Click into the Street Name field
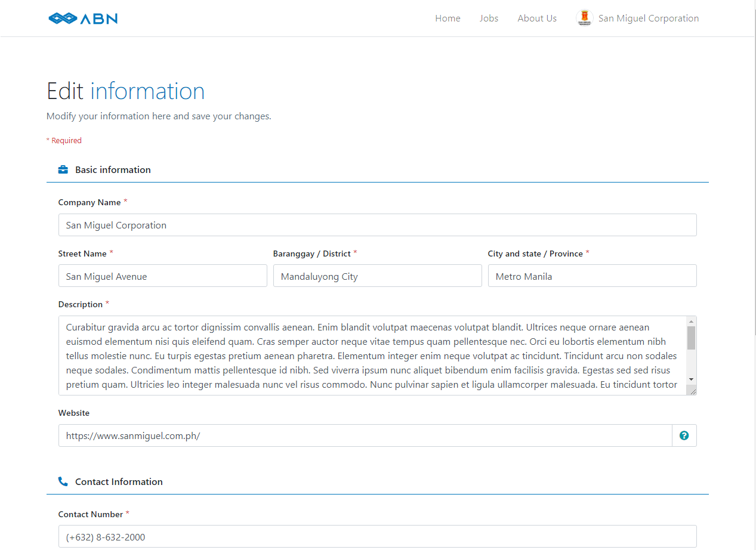 point(162,276)
